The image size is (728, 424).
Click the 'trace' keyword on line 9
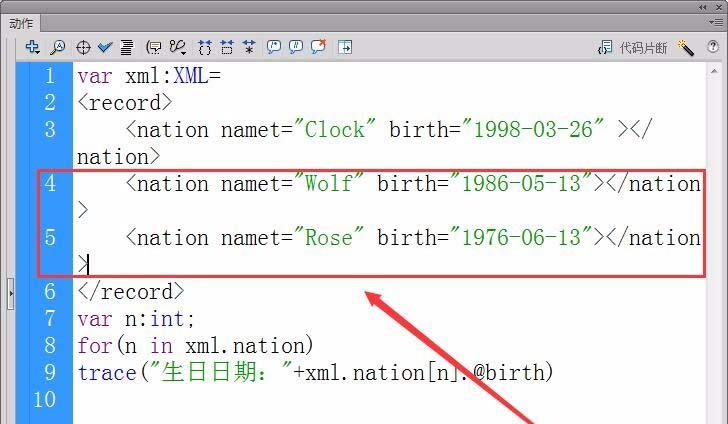(107, 373)
